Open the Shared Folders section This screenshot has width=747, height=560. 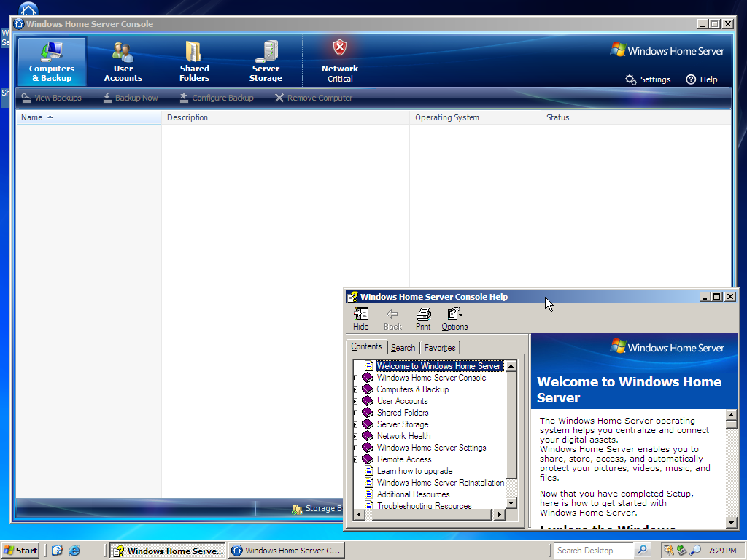(194, 62)
